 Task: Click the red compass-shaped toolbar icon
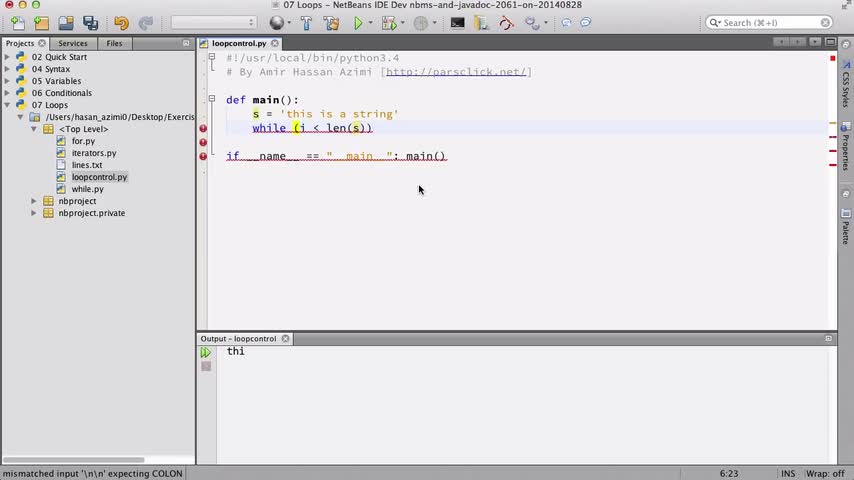[x=507, y=23]
